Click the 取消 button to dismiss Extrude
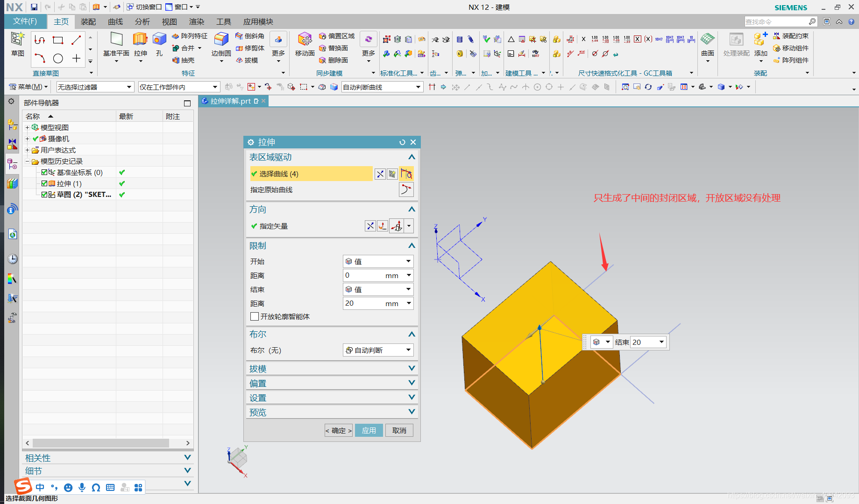The height and width of the screenshot is (504, 859). click(399, 430)
